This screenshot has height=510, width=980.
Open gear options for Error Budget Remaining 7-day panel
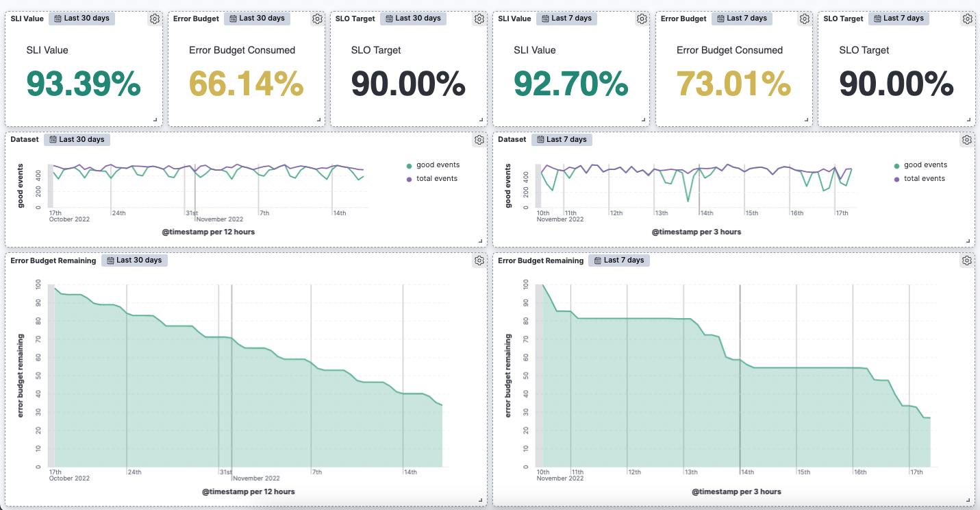(x=967, y=260)
